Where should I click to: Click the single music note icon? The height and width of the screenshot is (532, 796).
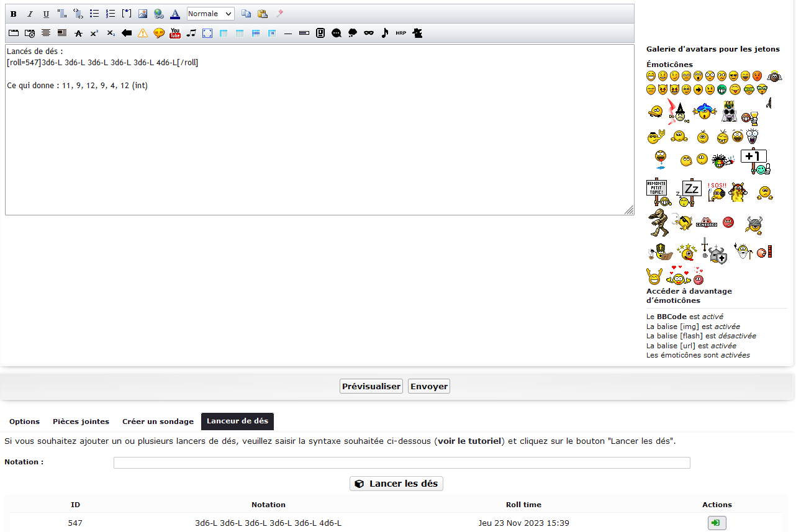385,33
